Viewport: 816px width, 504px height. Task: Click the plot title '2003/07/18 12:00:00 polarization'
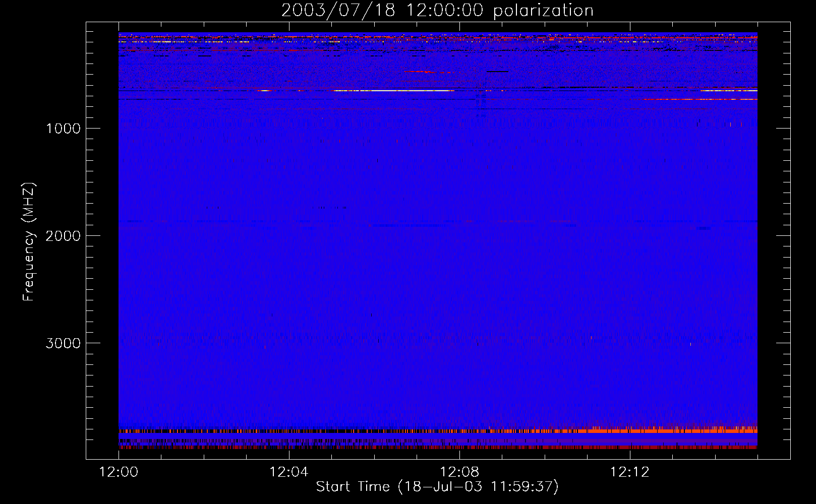click(x=437, y=11)
